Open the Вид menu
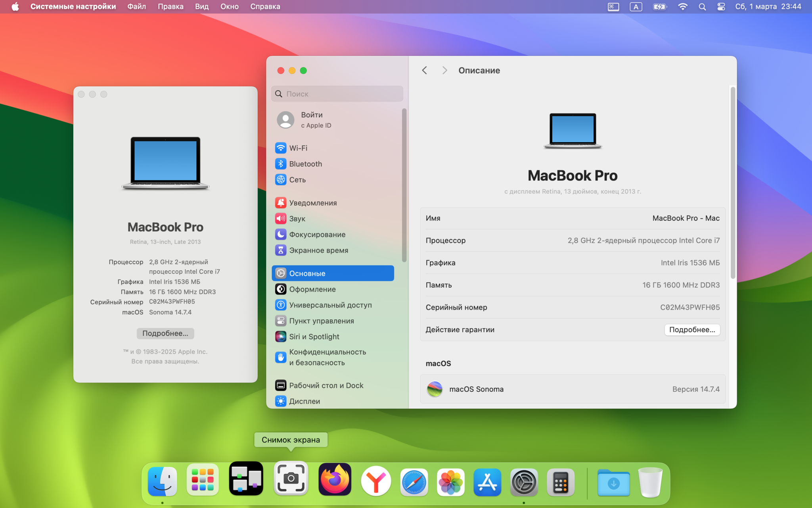Viewport: 812px width, 508px height. tap(202, 6)
